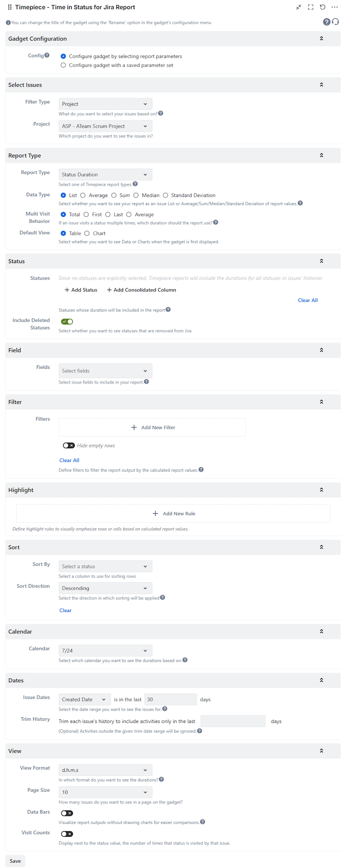Click Clear All under Filters
Image resolution: width=346 pixels, height=868 pixels.
[x=69, y=460]
